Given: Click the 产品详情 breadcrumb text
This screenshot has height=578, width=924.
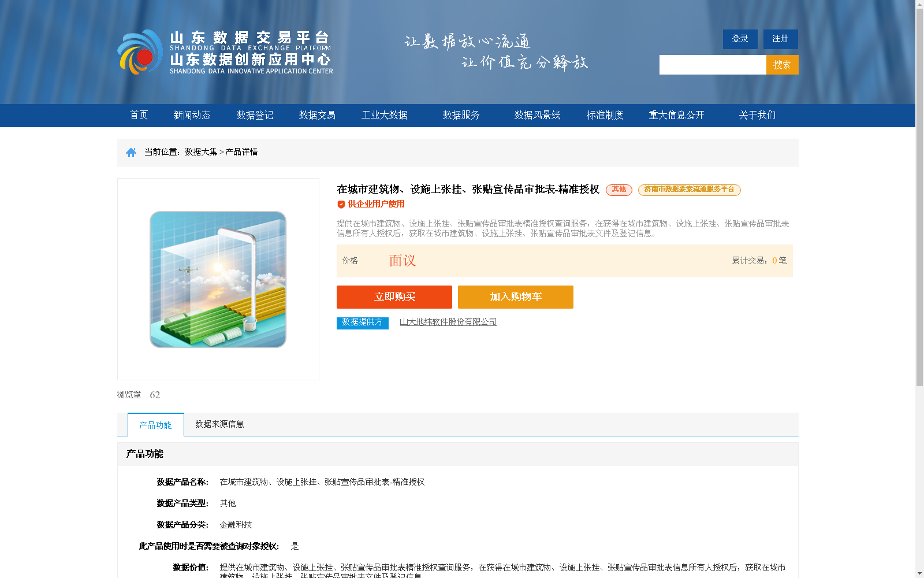Looking at the screenshot, I should (x=241, y=152).
